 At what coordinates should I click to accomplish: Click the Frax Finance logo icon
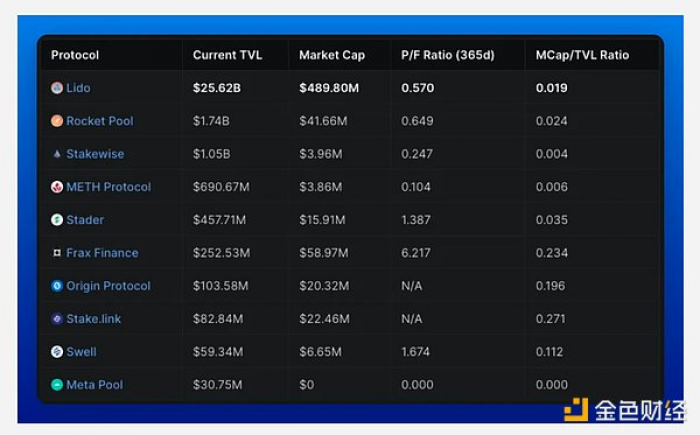tap(57, 253)
